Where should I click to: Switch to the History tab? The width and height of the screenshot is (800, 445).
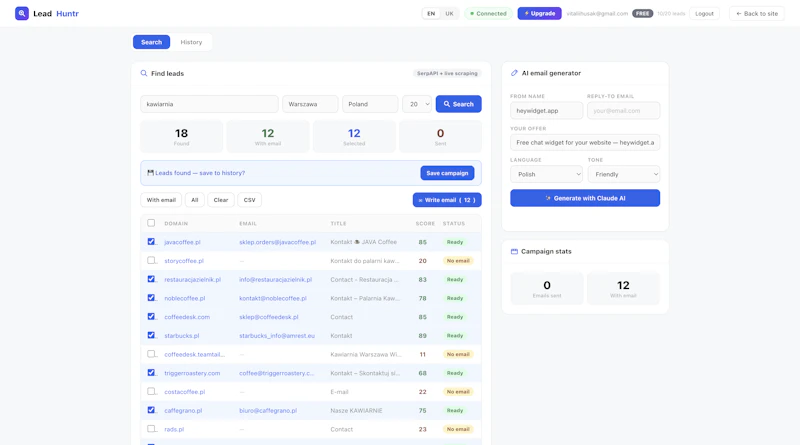tap(191, 42)
